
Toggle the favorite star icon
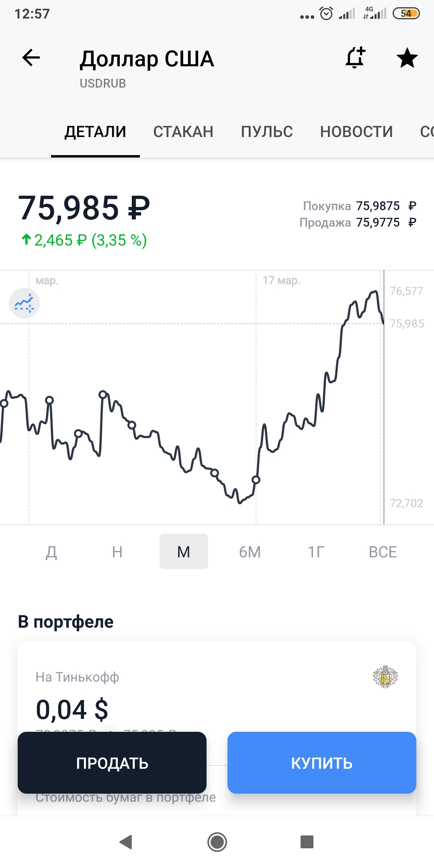[x=407, y=58]
